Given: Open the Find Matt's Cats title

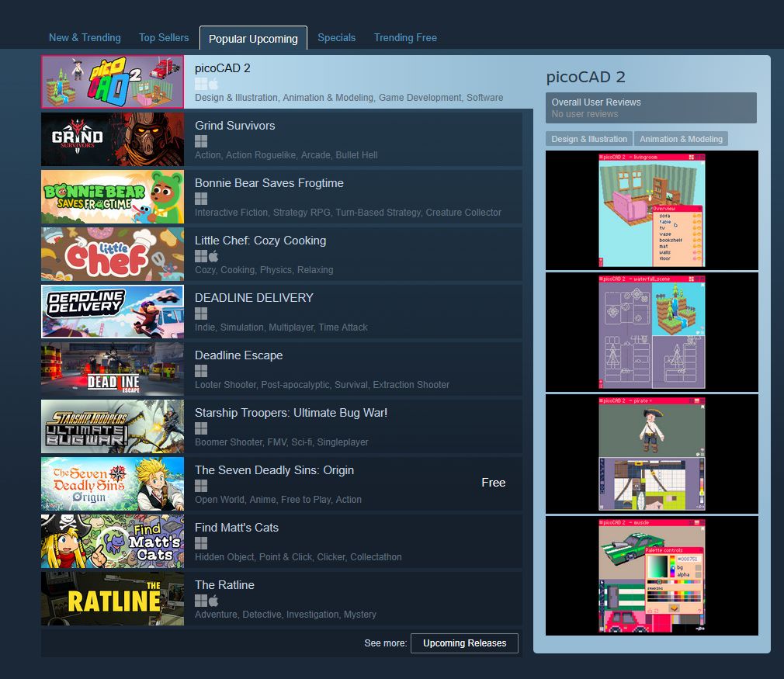Looking at the screenshot, I should click(x=237, y=528).
